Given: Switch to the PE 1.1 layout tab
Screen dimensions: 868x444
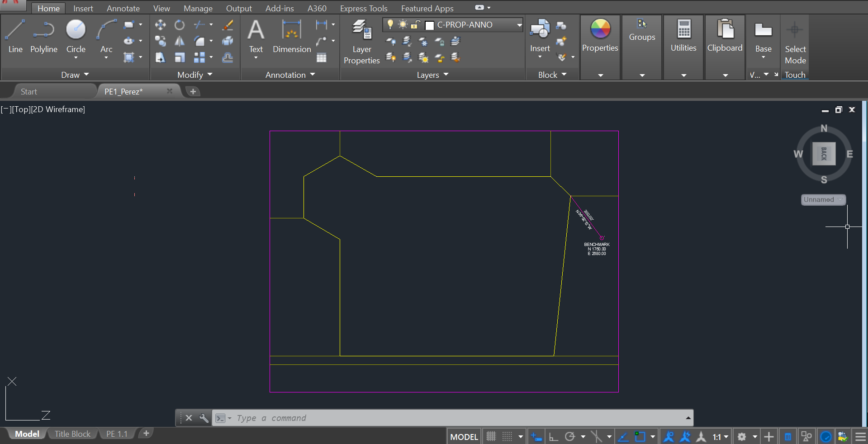Looking at the screenshot, I should click(117, 434).
